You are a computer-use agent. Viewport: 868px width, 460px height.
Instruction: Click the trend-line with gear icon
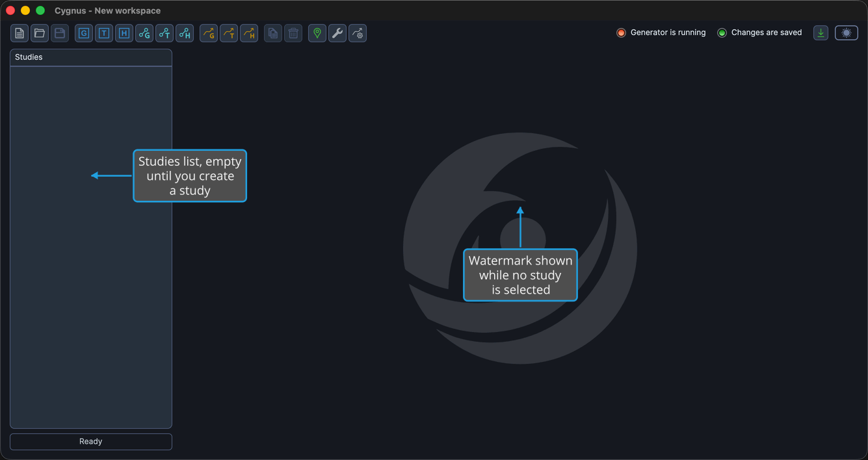click(358, 33)
